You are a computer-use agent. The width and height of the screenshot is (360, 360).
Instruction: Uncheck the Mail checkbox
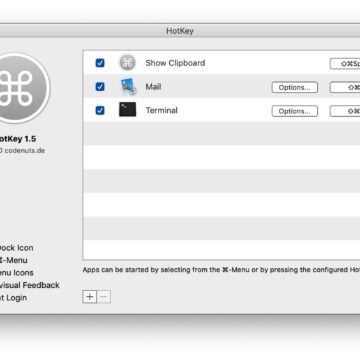click(x=100, y=87)
